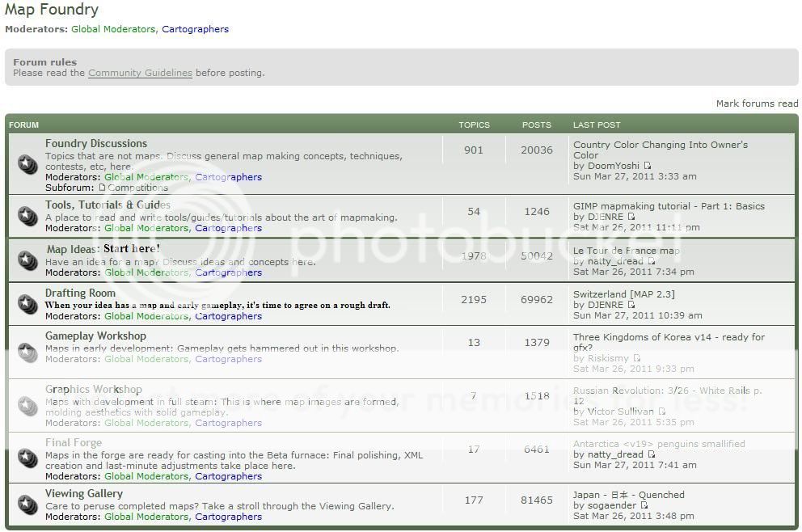Open Cartographers link in Viewing Gallery row

(228, 517)
